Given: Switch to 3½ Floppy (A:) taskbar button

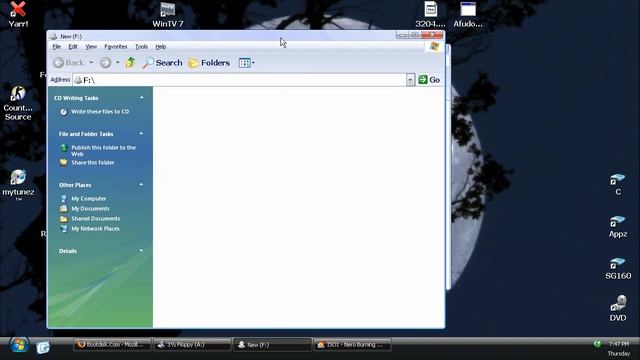Looking at the screenshot, I should (x=192, y=344).
